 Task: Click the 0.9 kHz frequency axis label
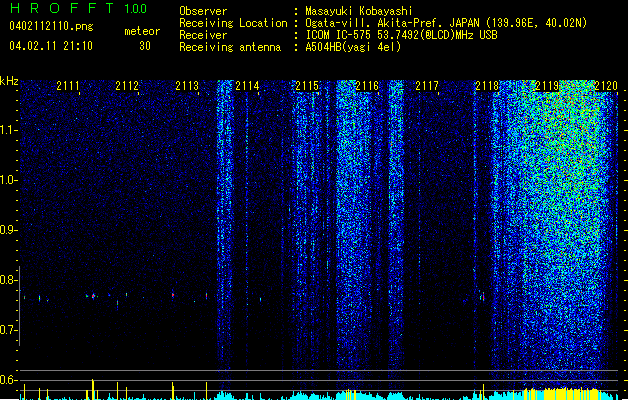(x=8, y=230)
